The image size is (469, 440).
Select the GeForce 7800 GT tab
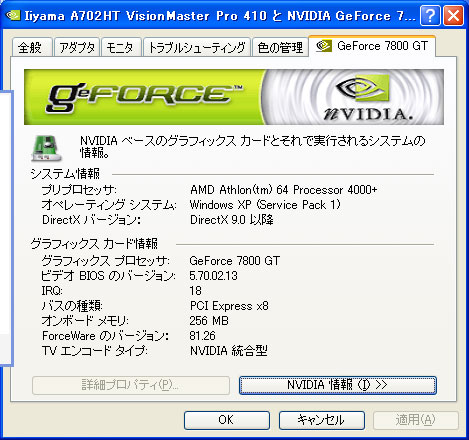372,46
